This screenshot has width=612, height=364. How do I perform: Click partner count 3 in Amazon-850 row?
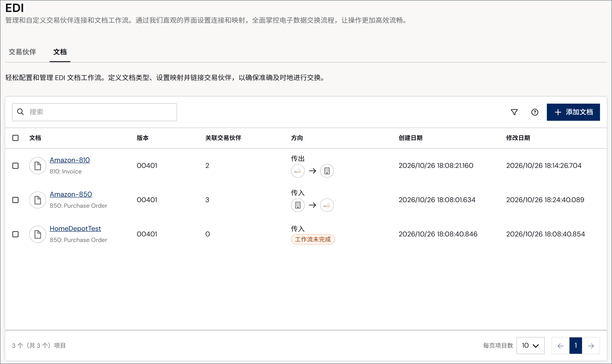tap(207, 200)
